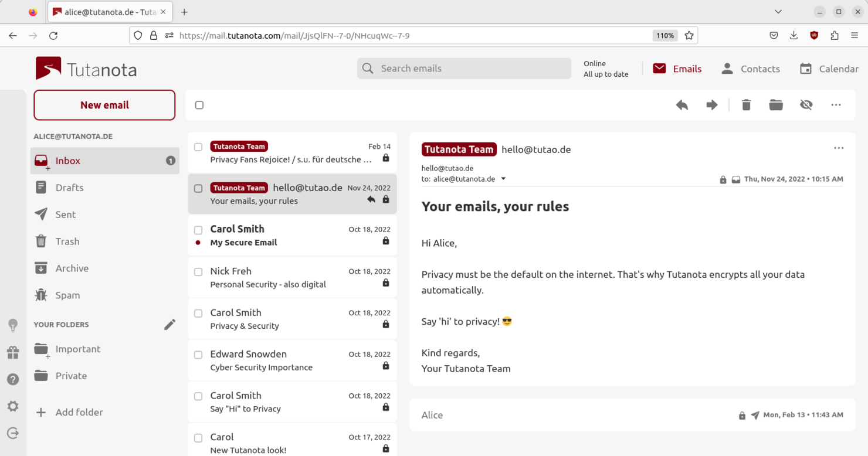Switch to the Contacts section

click(x=750, y=69)
